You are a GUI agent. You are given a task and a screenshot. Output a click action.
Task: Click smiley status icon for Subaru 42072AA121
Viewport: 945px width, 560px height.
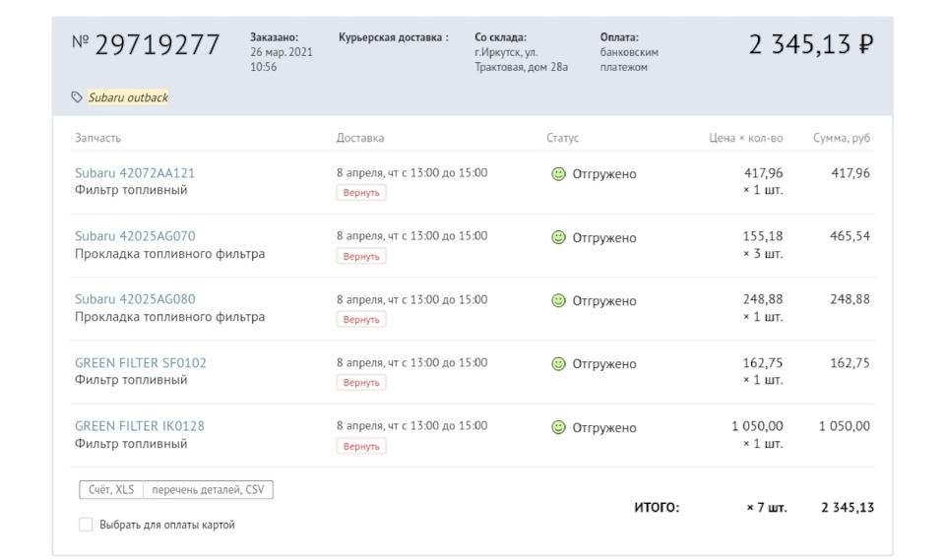coord(558,174)
